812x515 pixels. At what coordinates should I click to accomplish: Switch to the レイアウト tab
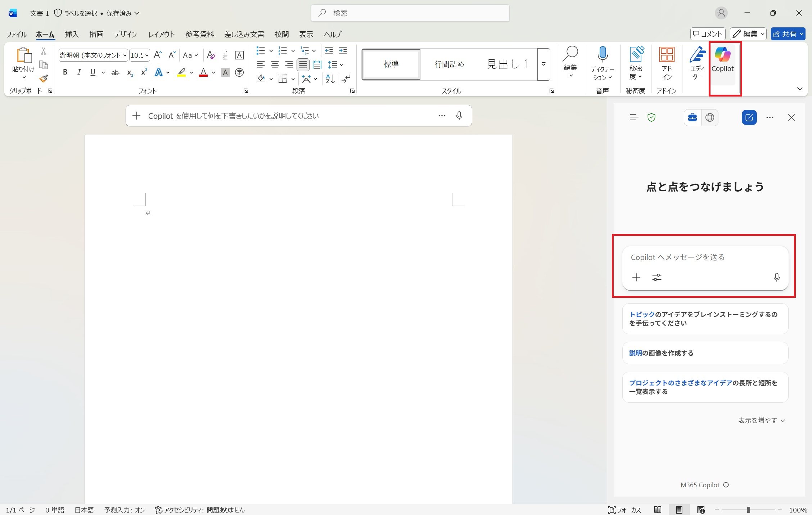(161, 34)
